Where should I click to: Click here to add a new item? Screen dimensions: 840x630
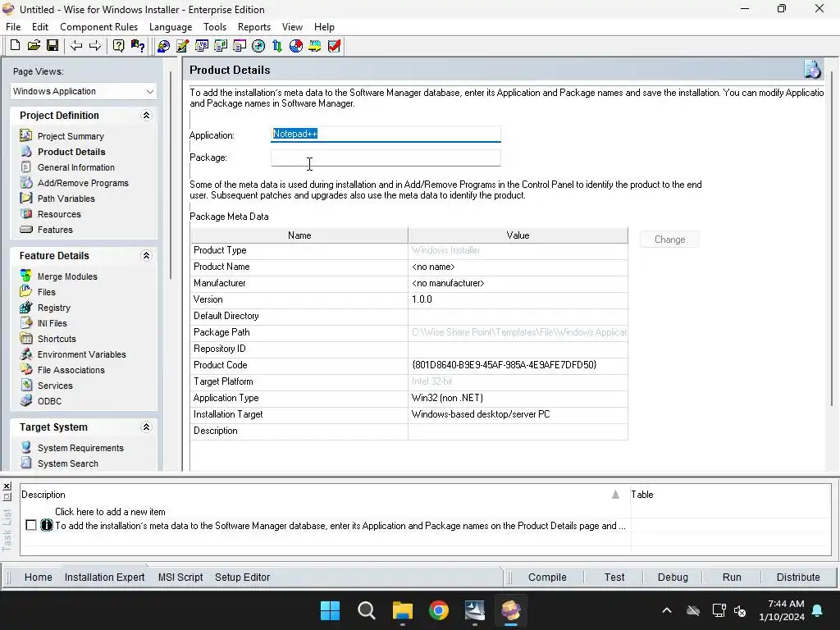(110, 512)
